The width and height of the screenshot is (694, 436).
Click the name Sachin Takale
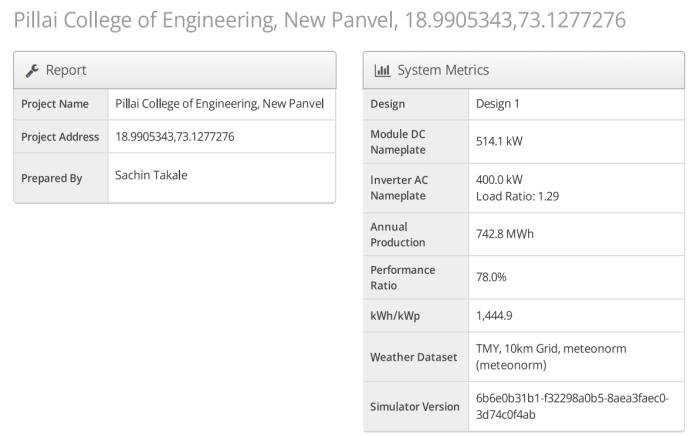pos(151,175)
